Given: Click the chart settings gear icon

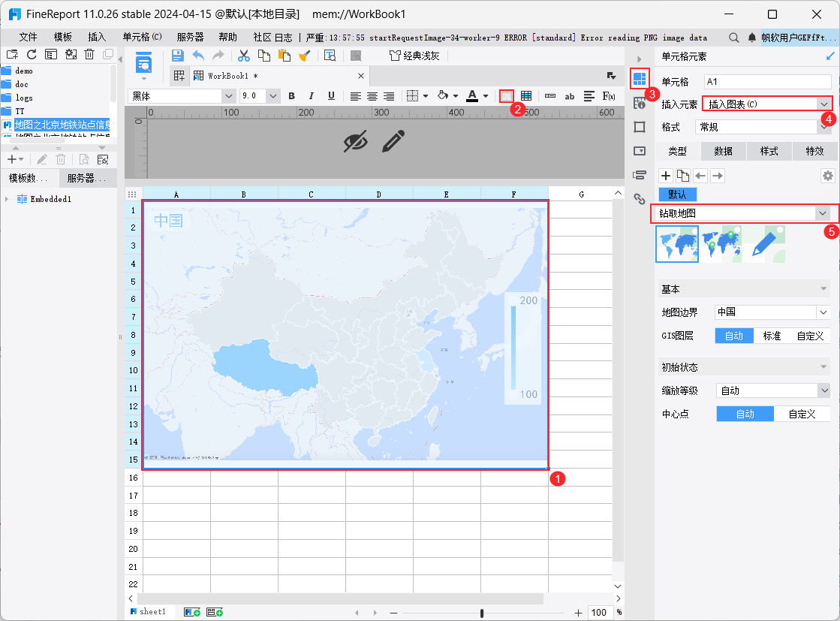Looking at the screenshot, I should pyautogui.click(x=827, y=176).
